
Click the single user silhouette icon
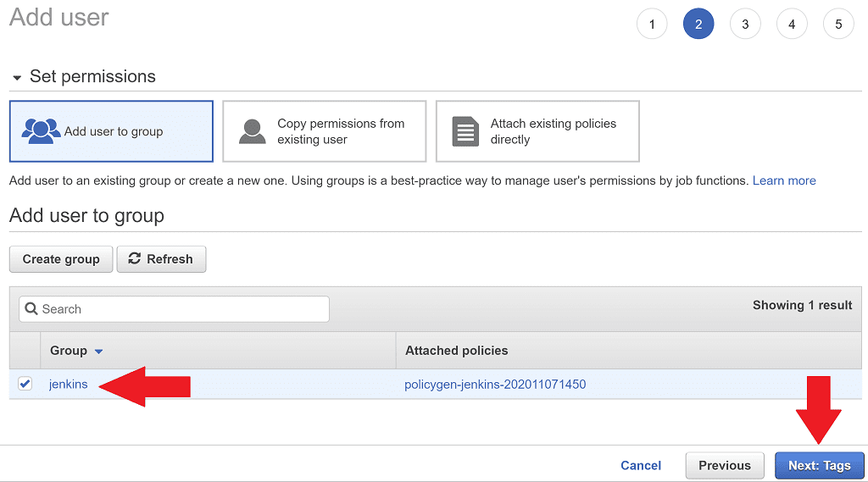coord(253,131)
